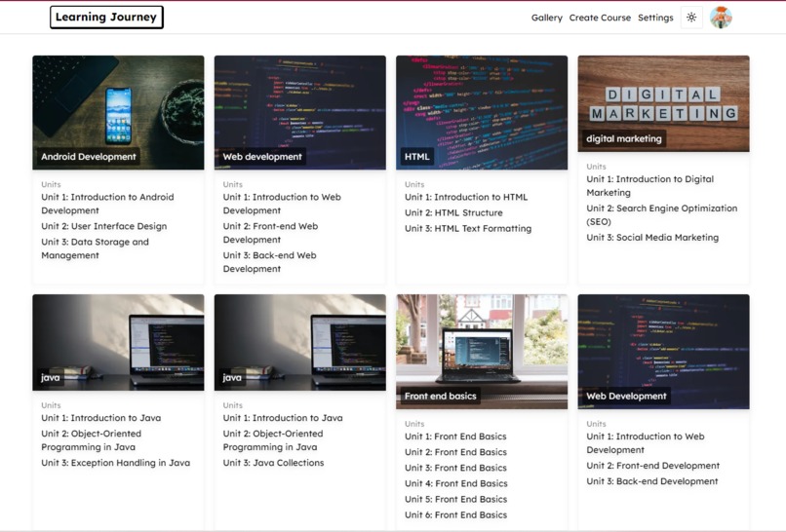Open Unit 6: Front End Basics

[455, 515]
